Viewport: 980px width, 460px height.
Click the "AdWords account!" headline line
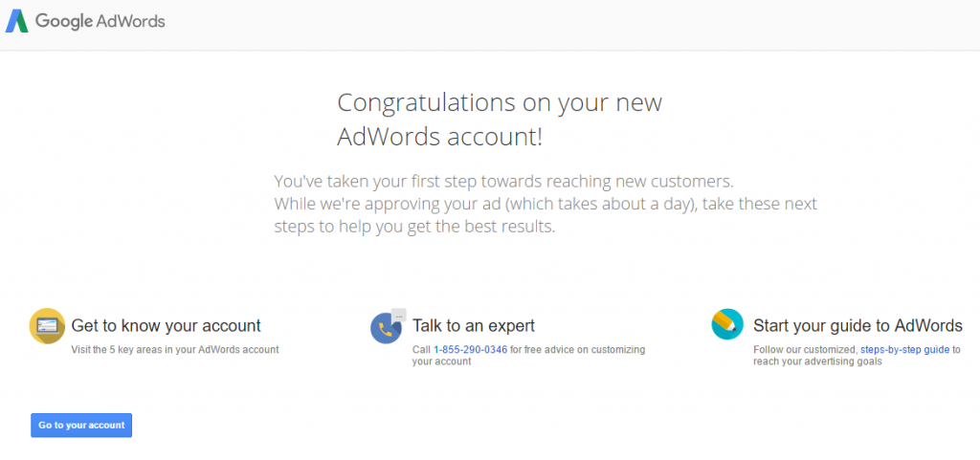440,137
